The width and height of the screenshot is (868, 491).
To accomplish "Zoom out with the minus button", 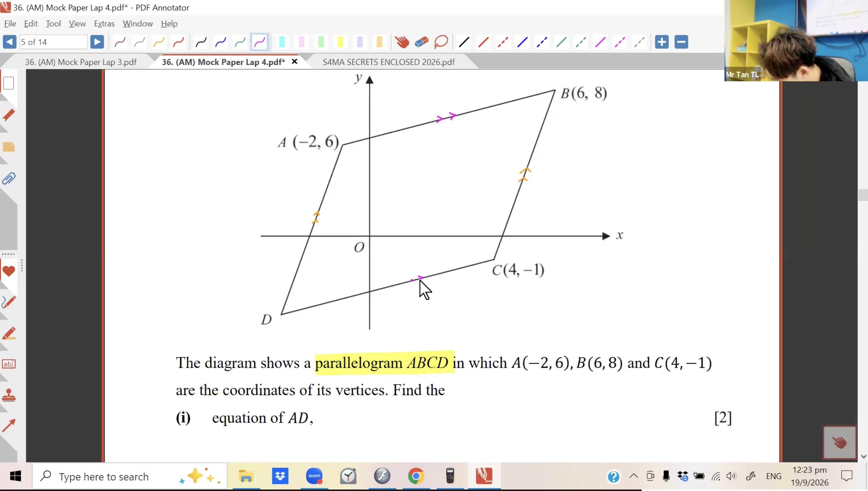I will coord(681,42).
